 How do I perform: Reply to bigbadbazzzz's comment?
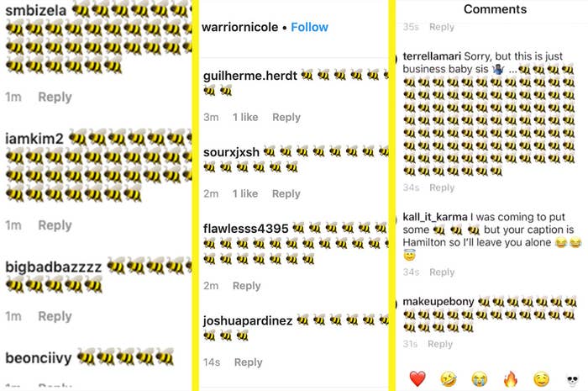(55, 316)
